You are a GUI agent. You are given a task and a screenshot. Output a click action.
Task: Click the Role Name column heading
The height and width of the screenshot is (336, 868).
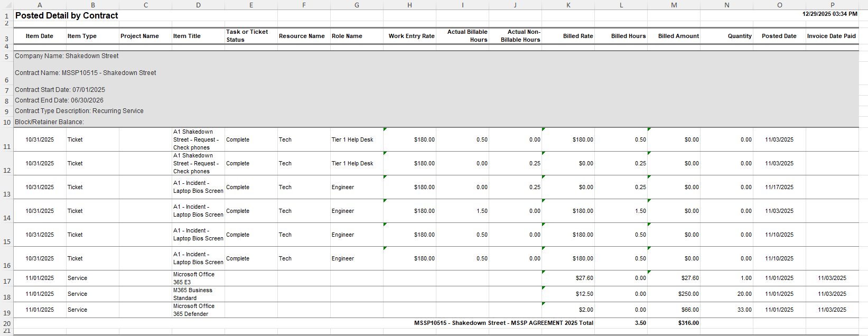[x=347, y=36]
